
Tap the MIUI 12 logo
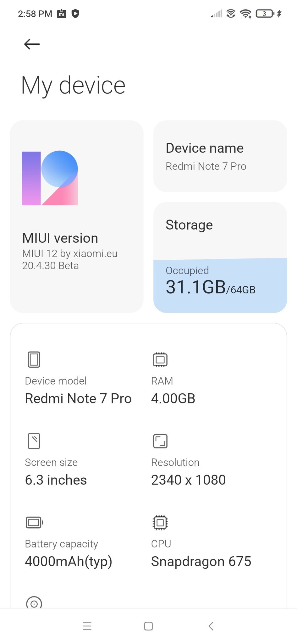pos(50,178)
